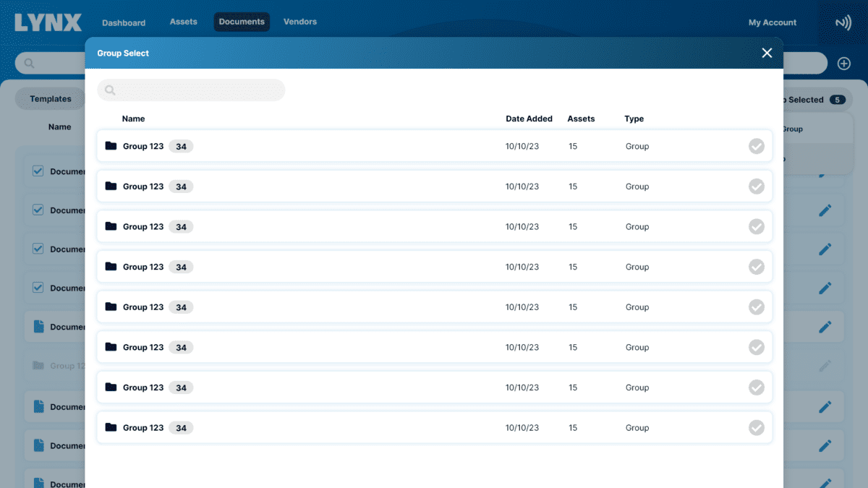This screenshot has height=488, width=868.
Task: Click the wireless signal icon in the header
Action: [843, 23]
